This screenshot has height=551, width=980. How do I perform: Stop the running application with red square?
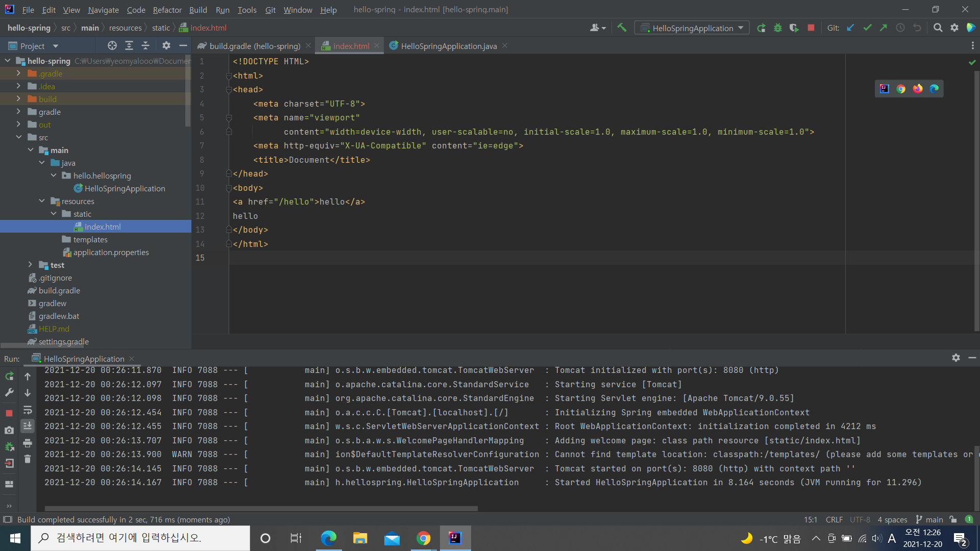pyautogui.click(x=811, y=28)
